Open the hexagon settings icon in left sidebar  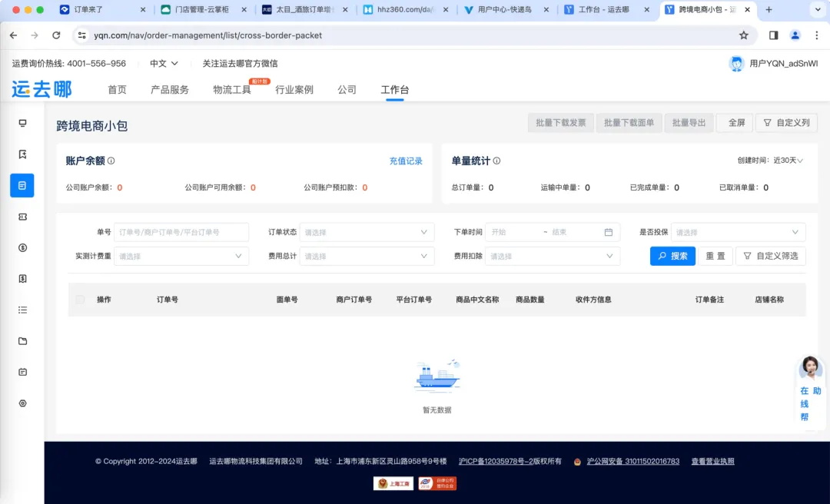point(22,403)
